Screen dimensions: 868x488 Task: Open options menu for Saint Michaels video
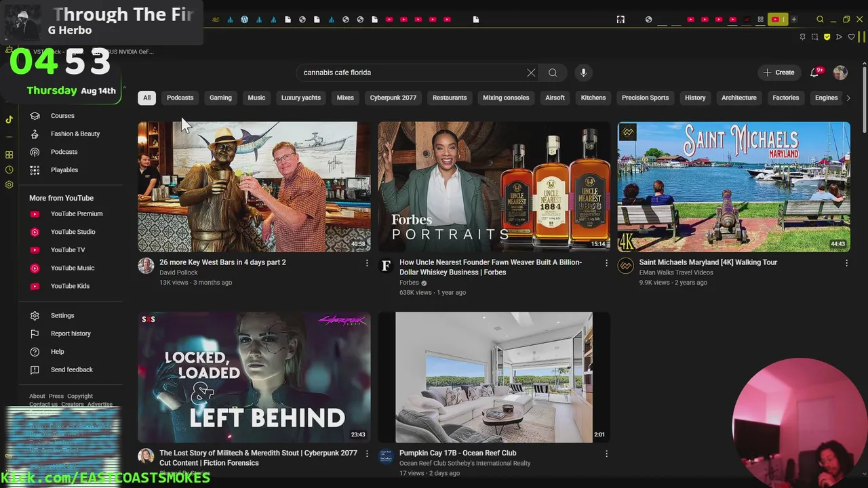click(846, 263)
